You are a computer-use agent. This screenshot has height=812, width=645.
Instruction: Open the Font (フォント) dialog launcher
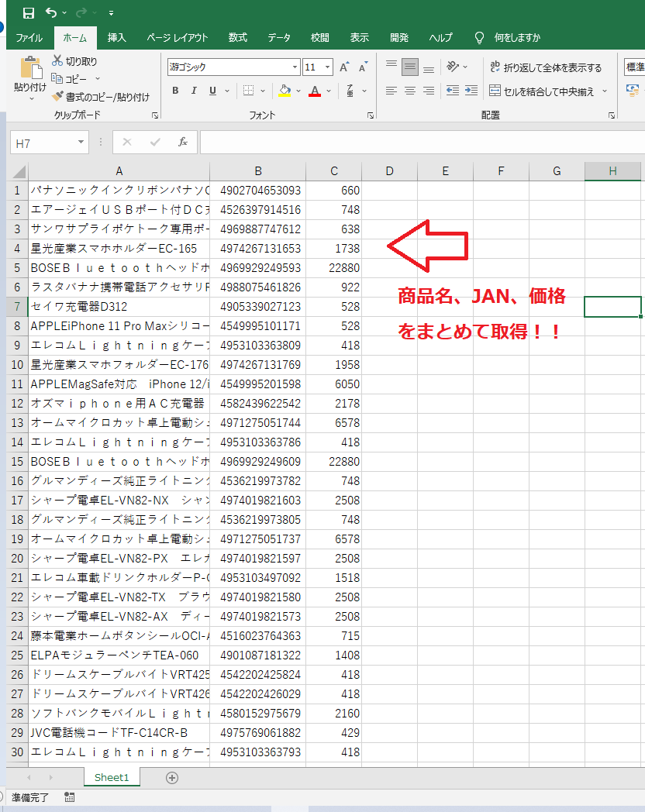(x=371, y=115)
